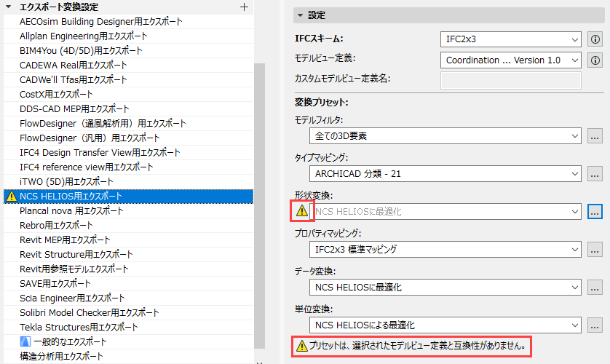
Task: Select Rebro用エクスポート
Action: pos(128,226)
